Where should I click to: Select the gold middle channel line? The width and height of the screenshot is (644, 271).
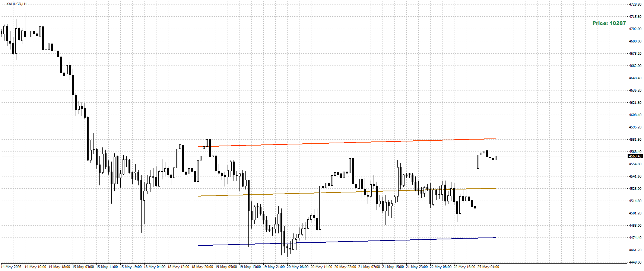coord(347,192)
